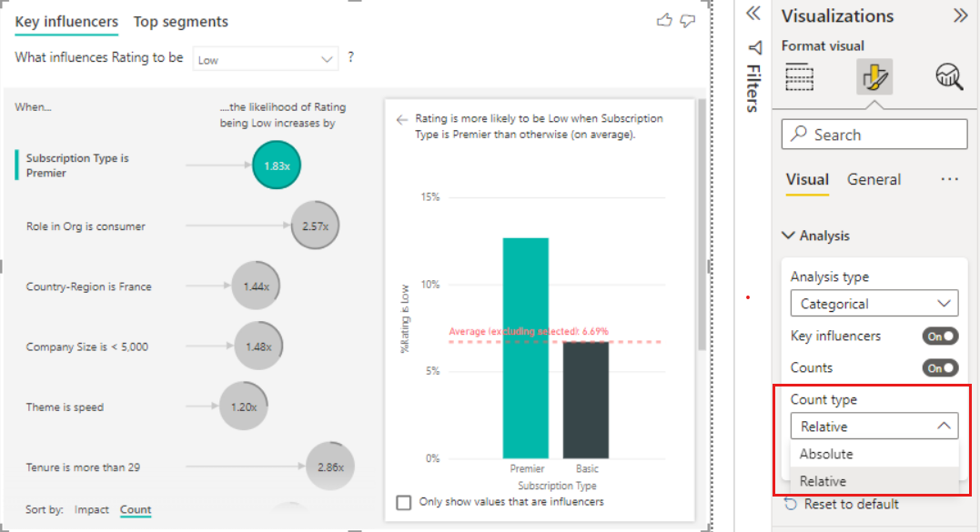
Task: Turn off the Counts toggle
Action: [940, 367]
